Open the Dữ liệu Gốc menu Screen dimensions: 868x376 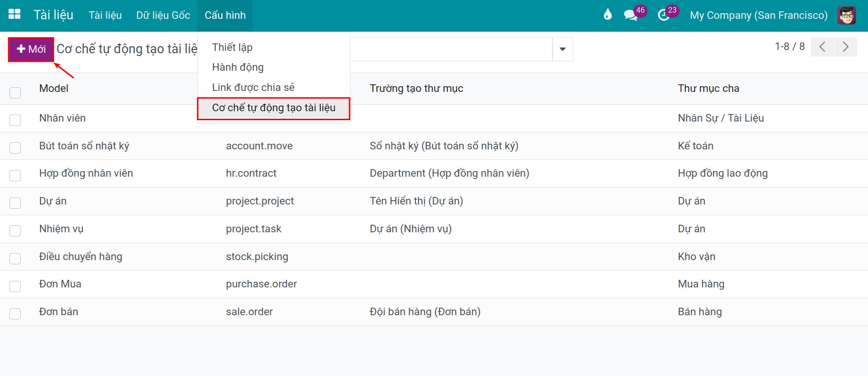pyautogui.click(x=163, y=15)
